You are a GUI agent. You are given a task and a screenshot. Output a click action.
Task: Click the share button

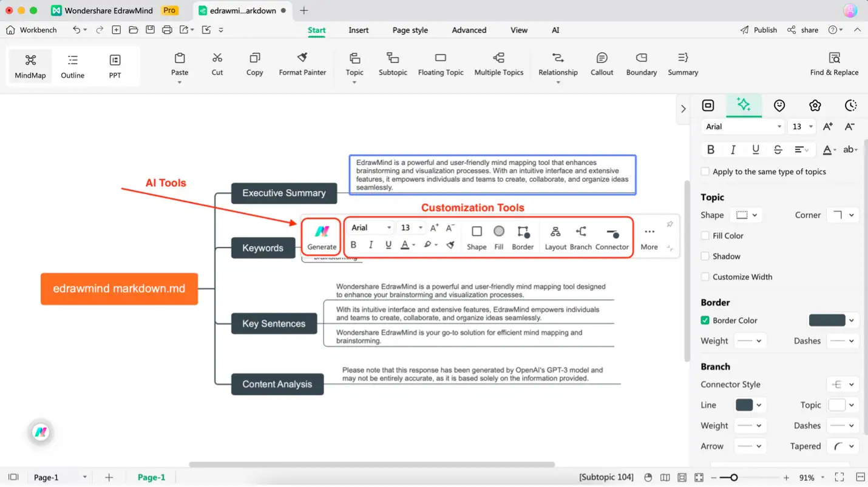(802, 30)
